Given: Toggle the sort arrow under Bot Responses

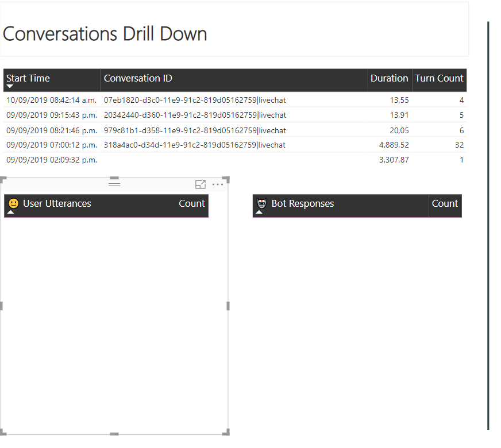Looking at the screenshot, I should [259, 212].
